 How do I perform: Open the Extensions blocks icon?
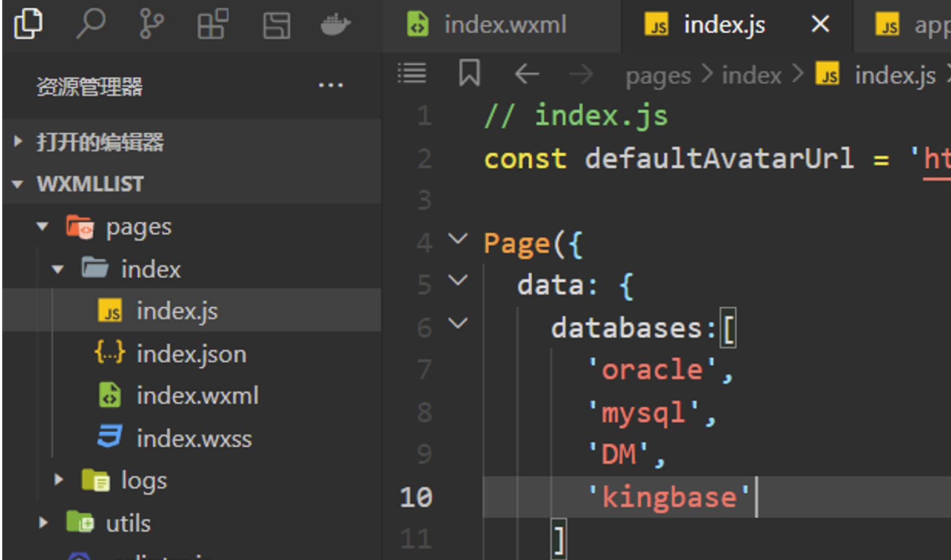coord(213,24)
